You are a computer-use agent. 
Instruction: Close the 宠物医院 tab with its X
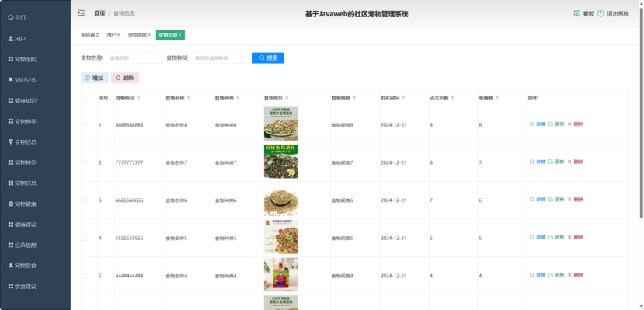tap(149, 35)
